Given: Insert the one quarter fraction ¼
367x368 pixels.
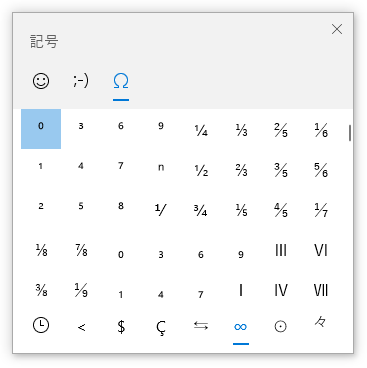Looking at the screenshot, I should (201, 129).
